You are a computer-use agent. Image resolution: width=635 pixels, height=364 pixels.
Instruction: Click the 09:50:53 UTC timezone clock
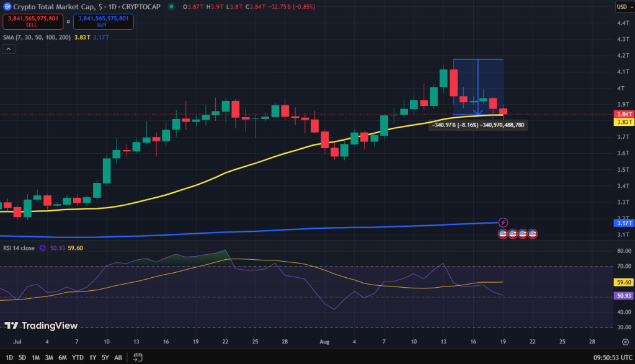pyautogui.click(x=613, y=358)
